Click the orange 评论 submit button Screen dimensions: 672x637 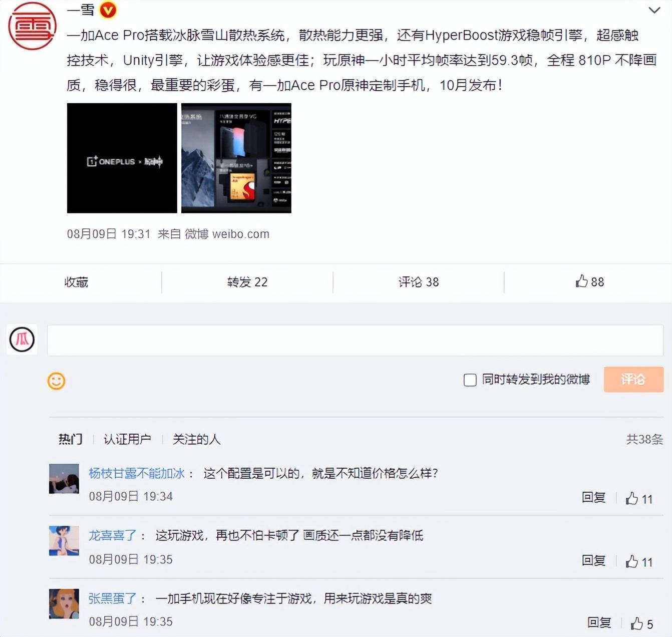(633, 380)
